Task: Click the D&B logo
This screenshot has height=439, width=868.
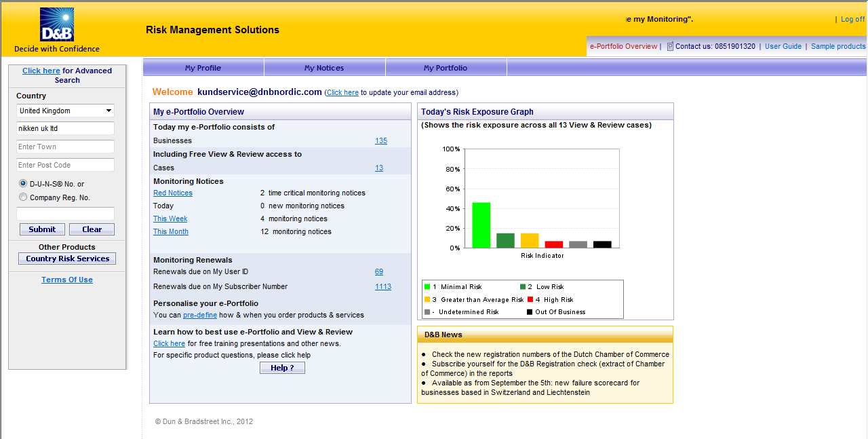Action: pyautogui.click(x=57, y=25)
